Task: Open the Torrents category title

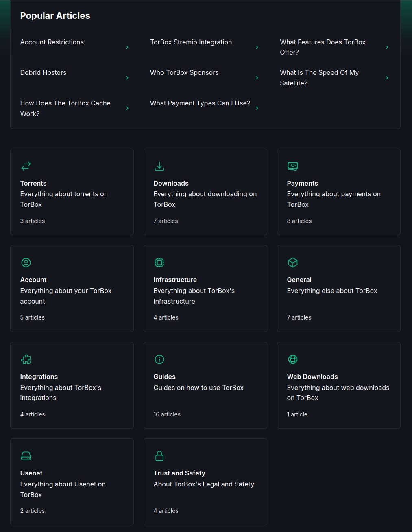Action: pos(33,183)
